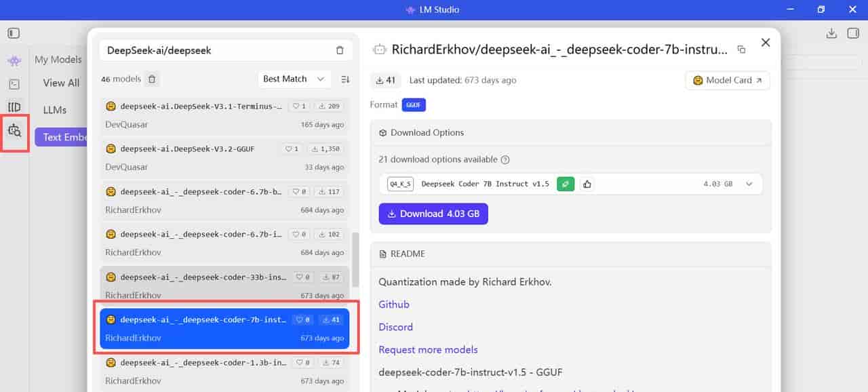
Task: Select the deepseek-ai.DeepSeek-V3.2-GGUF result
Action: [x=224, y=157]
